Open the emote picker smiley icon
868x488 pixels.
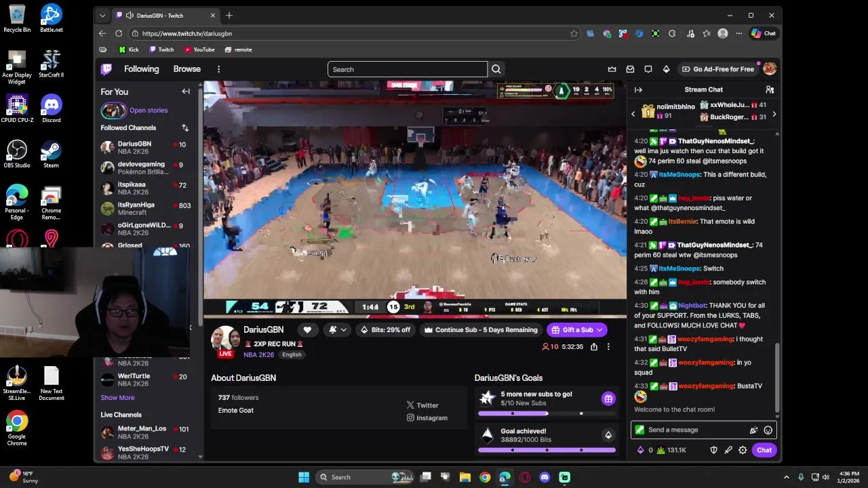pyautogui.click(x=768, y=430)
